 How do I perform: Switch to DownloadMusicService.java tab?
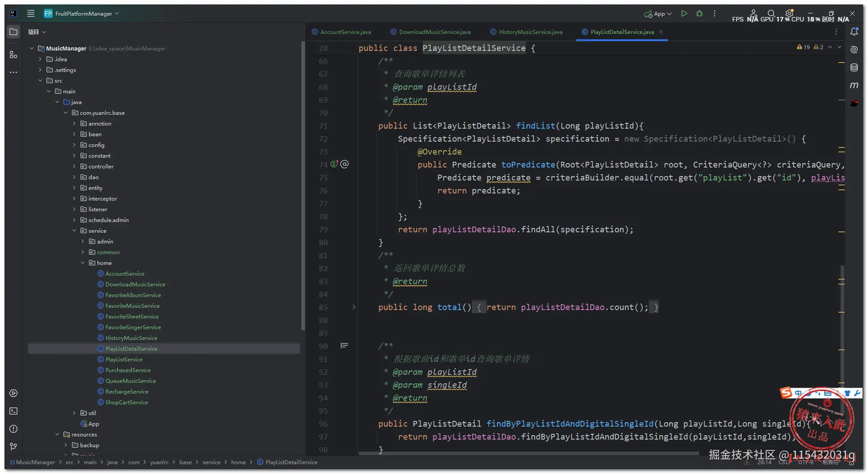(x=430, y=32)
